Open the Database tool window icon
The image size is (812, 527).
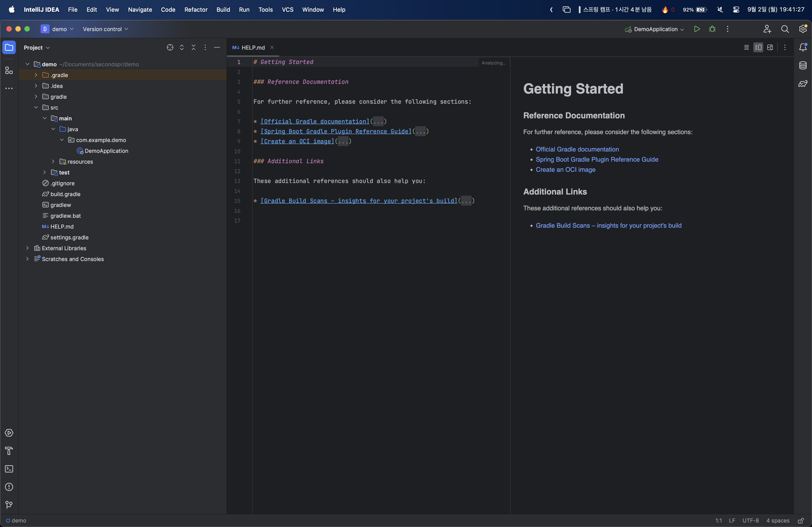(x=803, y=65)
